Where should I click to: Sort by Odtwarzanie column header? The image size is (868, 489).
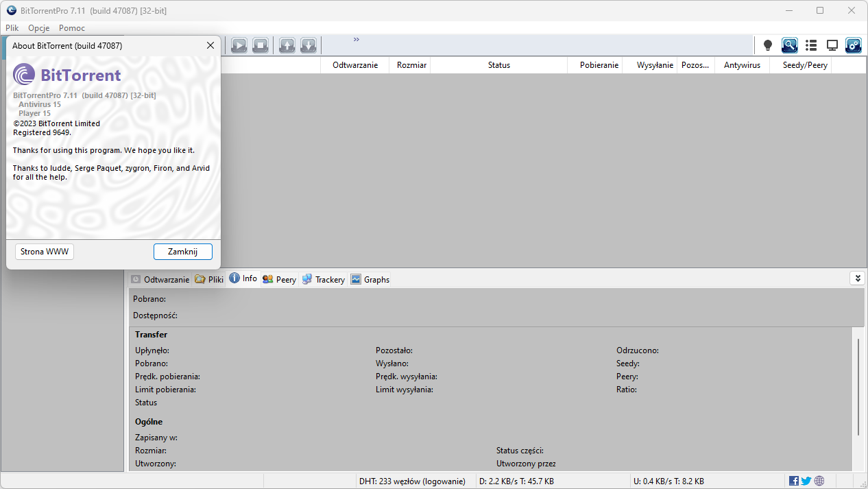pos(355,65)
